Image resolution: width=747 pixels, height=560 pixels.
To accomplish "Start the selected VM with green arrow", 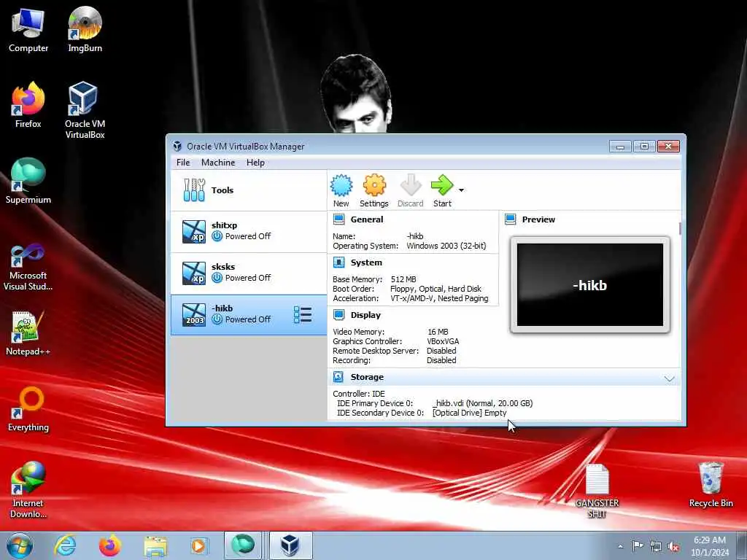I will (441, 185).
